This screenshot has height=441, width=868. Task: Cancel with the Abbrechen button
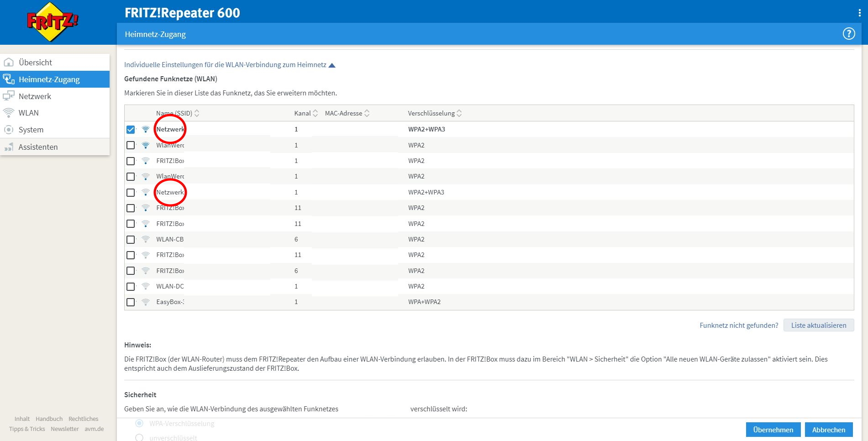point(829,430)
